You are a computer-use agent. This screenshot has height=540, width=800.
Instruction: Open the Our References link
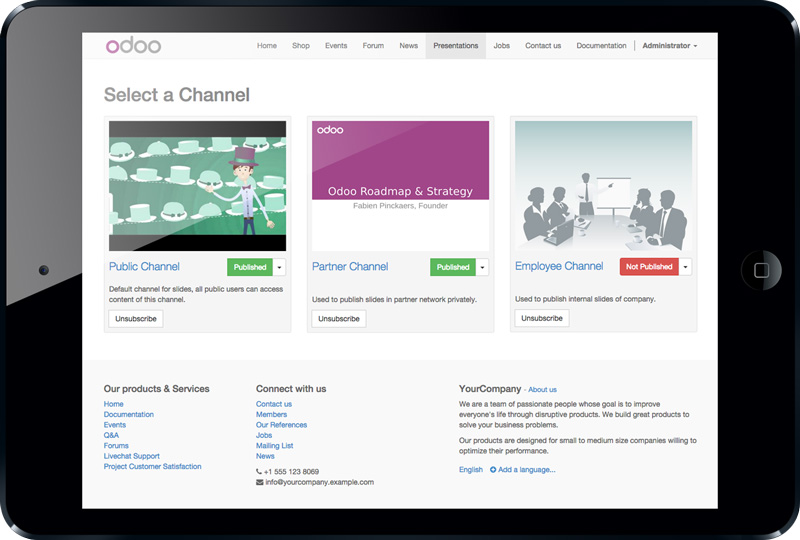282,425
